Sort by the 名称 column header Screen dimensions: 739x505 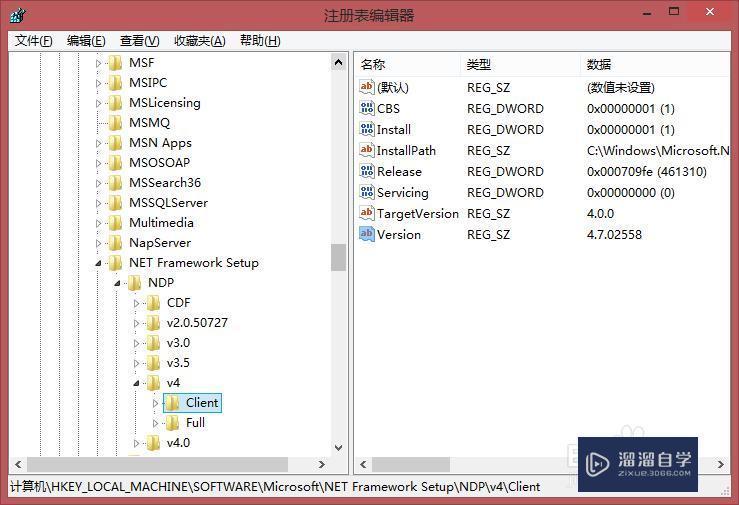(408, 65)
